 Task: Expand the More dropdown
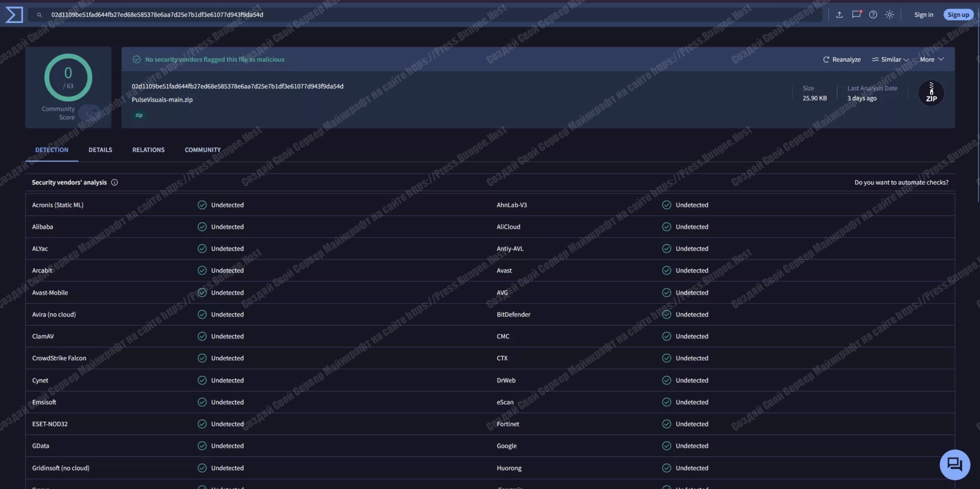[932, 60]
